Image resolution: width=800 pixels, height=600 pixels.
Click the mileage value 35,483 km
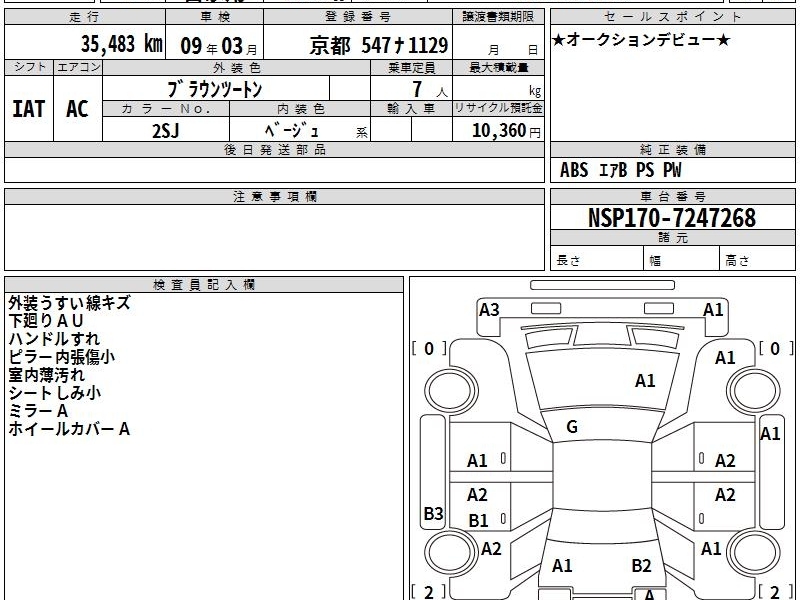click(x=121, y=44)
